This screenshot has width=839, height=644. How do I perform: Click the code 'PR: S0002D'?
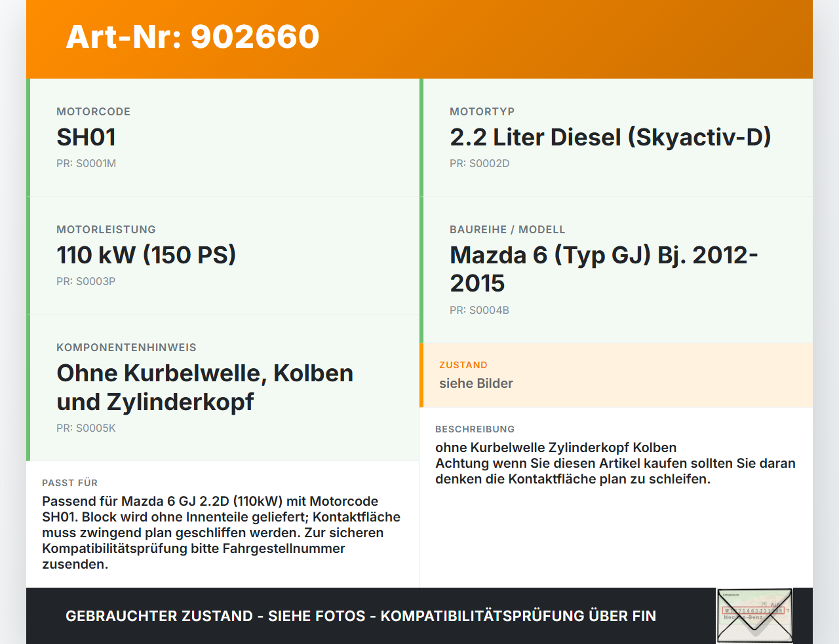480,163
